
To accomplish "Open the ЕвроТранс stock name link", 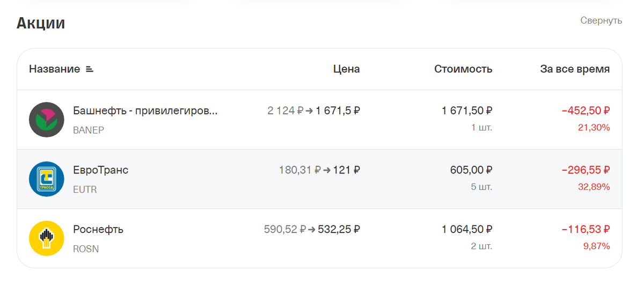I will (x=101, y=170).
